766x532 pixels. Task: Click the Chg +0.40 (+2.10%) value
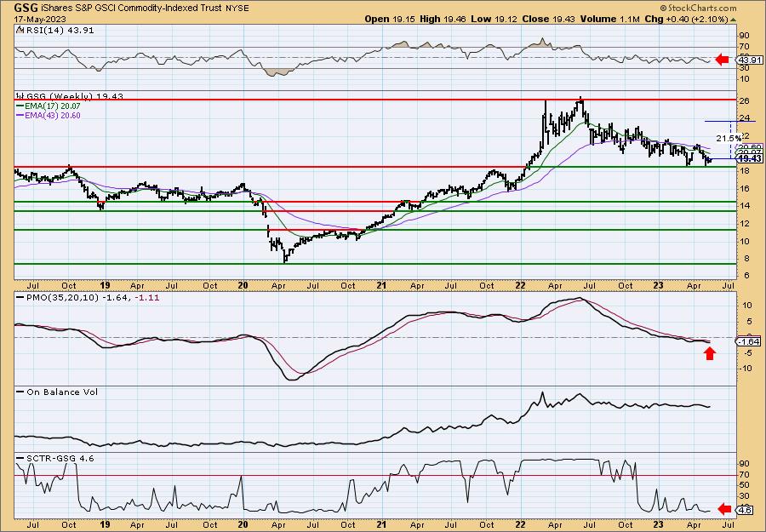(690, 19)
